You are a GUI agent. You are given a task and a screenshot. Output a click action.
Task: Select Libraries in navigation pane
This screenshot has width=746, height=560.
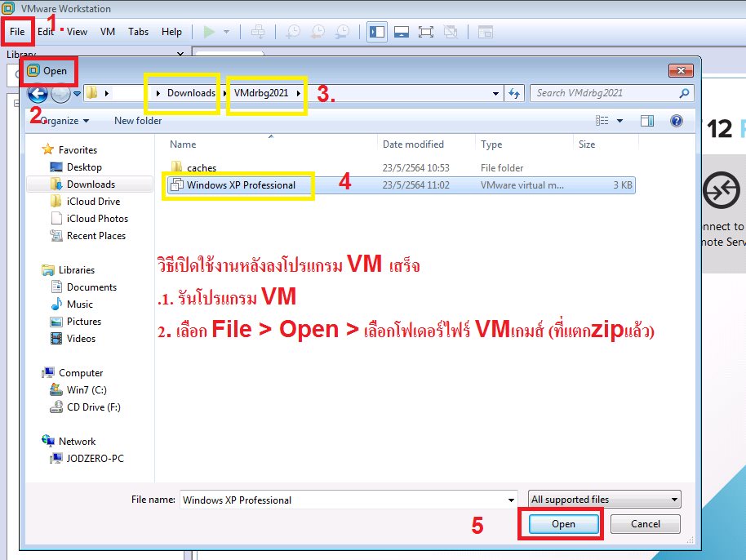[77, 269]
